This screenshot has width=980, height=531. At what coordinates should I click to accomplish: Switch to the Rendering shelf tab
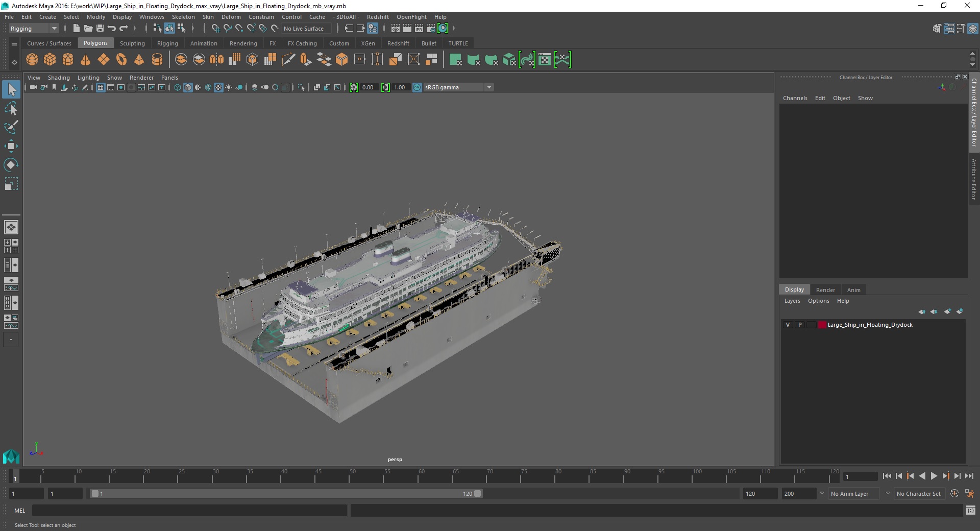(243, 43)
